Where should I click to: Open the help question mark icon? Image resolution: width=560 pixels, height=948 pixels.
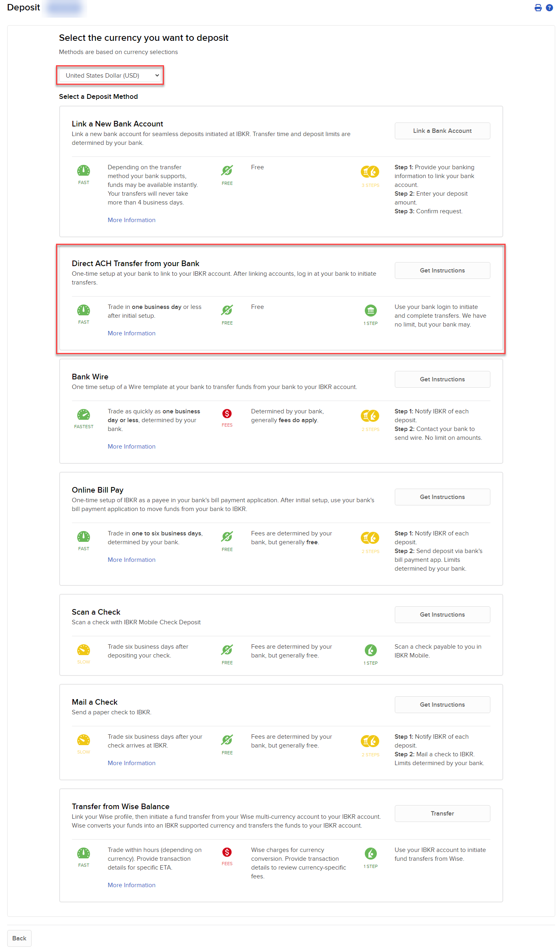coord(549,8)
